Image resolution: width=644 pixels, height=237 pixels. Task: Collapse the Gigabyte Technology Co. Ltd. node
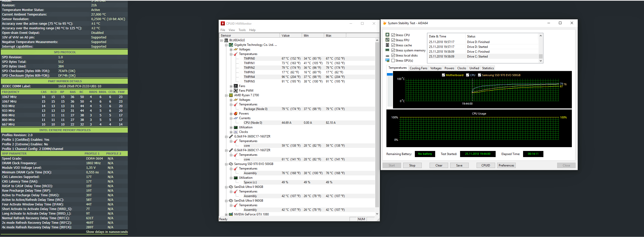click(x=226, y=45)
